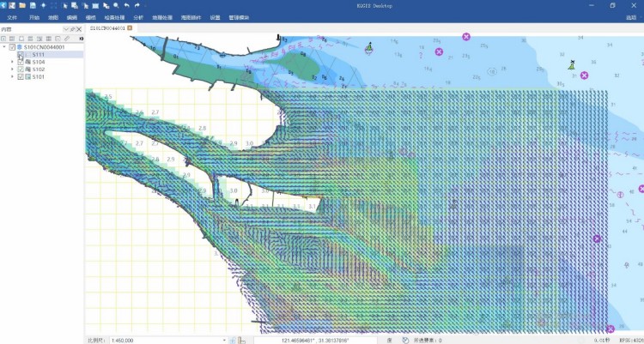644x344 pixels.
Task: Select the magnifier zoom tool in top toolbar
Action: (116, 5)
